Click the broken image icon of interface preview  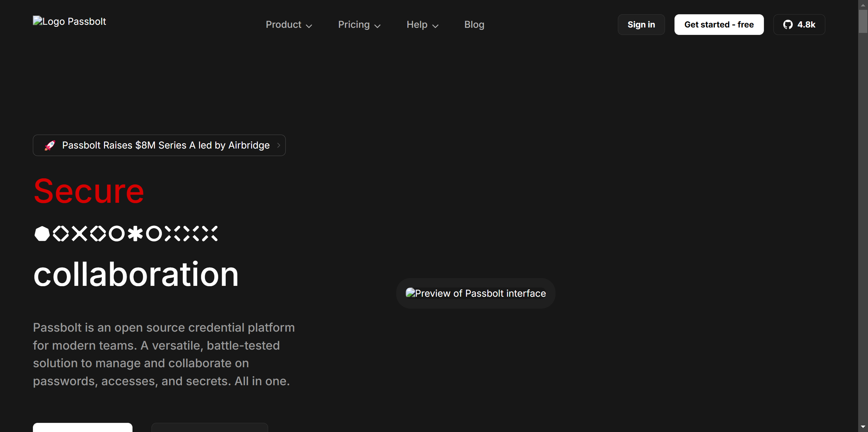[410, 293]
